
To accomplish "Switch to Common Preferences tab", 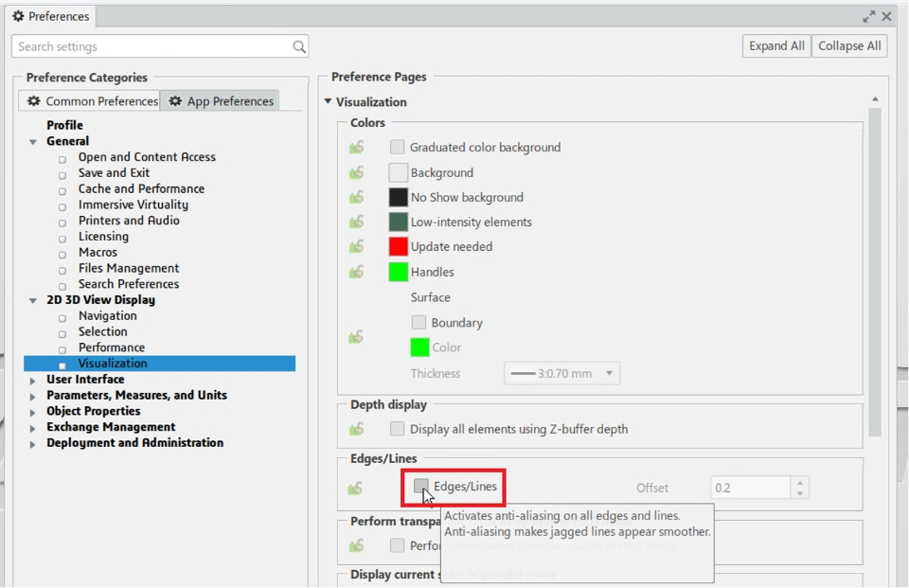I will (92, 101).
